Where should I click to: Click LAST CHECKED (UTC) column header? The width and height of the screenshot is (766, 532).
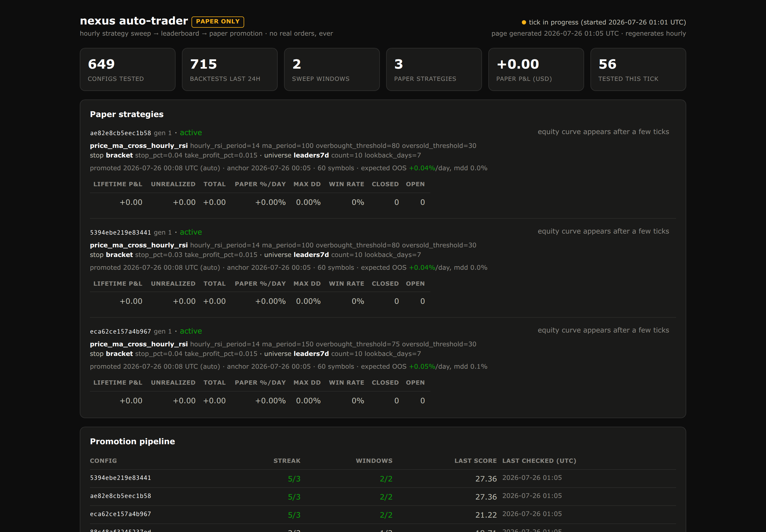pos(539,461)
